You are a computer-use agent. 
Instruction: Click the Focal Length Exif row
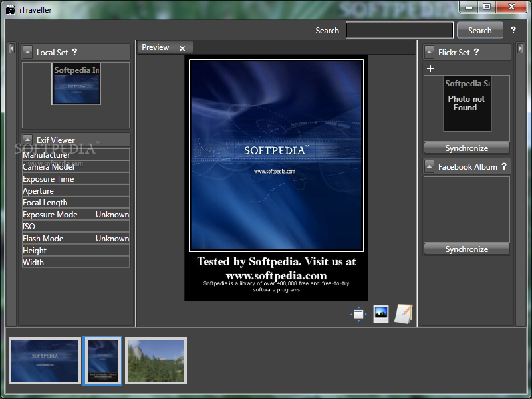click(x=76, y=203)
